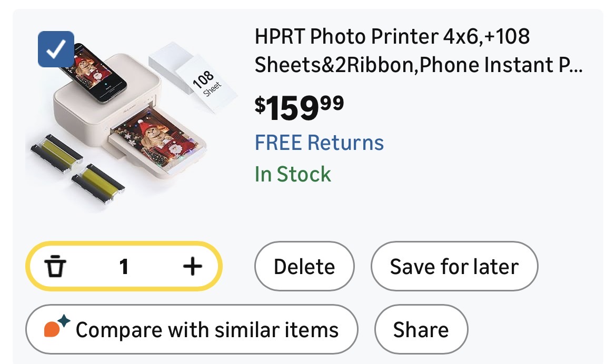Open the FREE Returns link
Screen dimensions: 616x364
click(319, 143)
